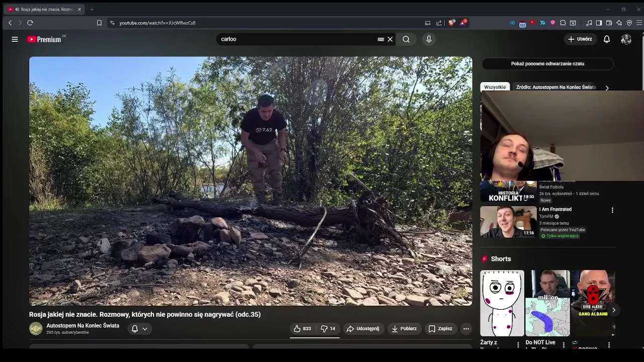Click the main video player to pause it
This screenshot has height=362, width=644.
coord(251,181)
